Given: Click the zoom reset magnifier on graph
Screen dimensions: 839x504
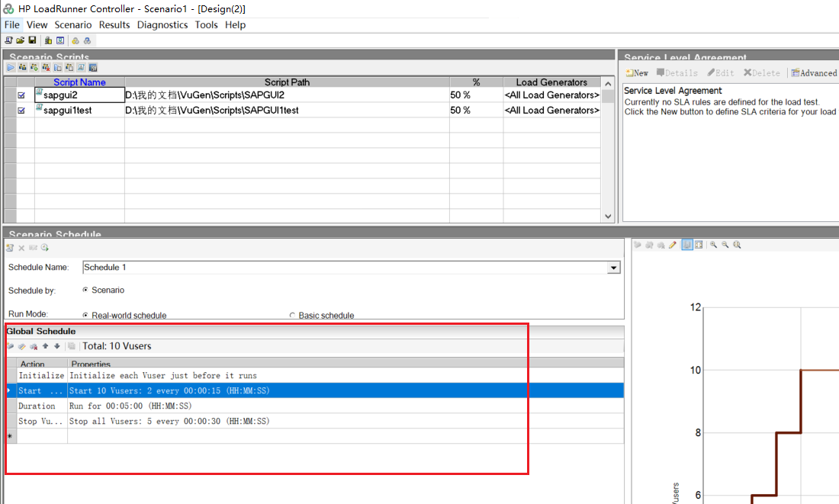Looking at the screenshot, I should 738,245.
